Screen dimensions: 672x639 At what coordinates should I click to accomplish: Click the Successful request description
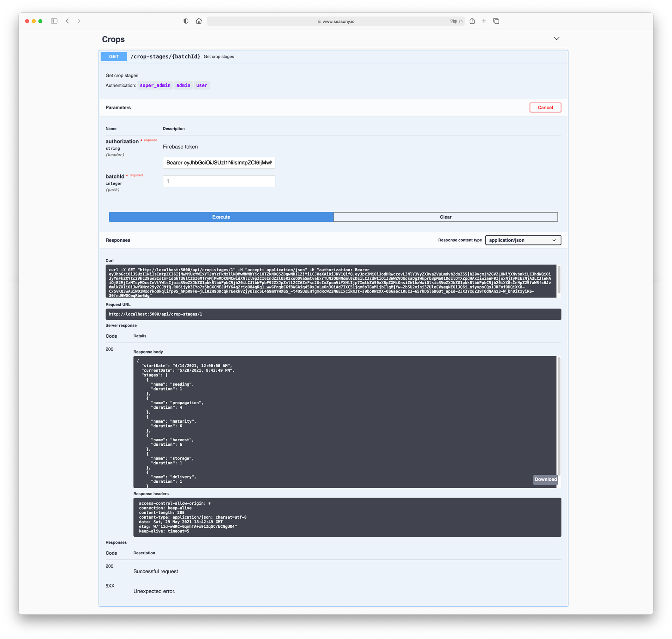tap(156, 571)
